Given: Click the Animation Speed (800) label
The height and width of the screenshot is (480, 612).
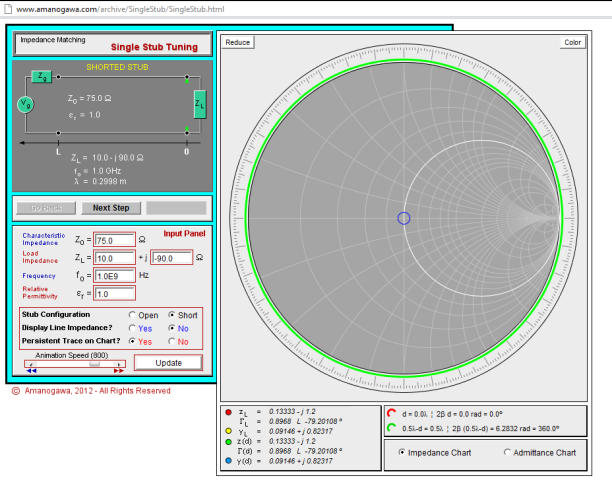Looking at the screenshot, I should tap(71, 355).
